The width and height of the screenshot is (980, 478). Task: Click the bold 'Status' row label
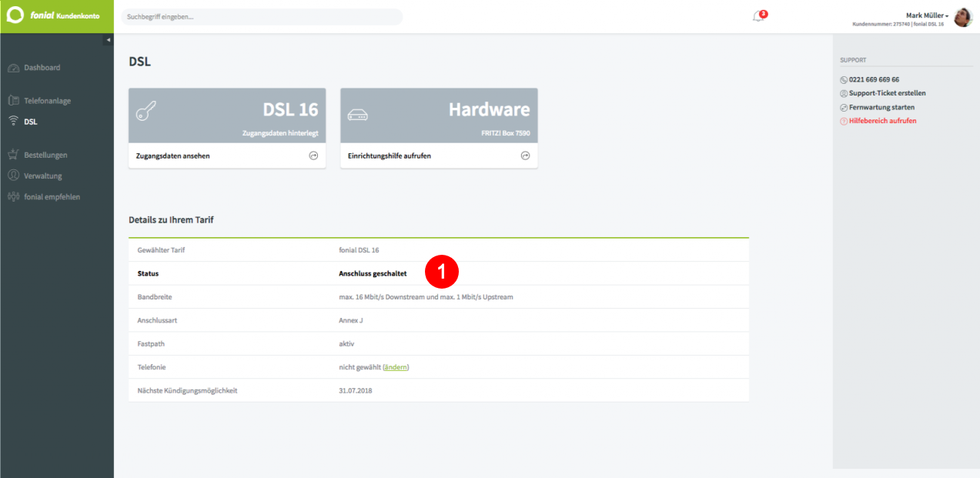pyautogui.click(x=148, y=273)
